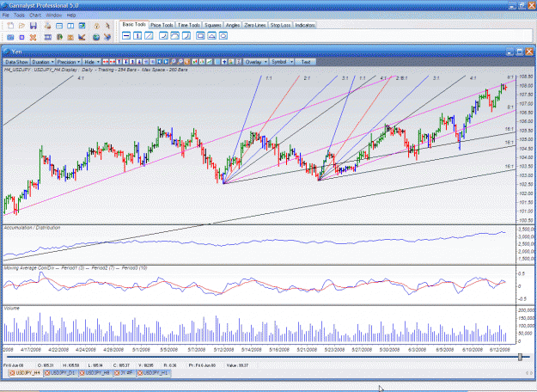This screenshot has height=392, width=537.
Task: Select the diagonal trend line tool
Action: click(x=149, y=35)
